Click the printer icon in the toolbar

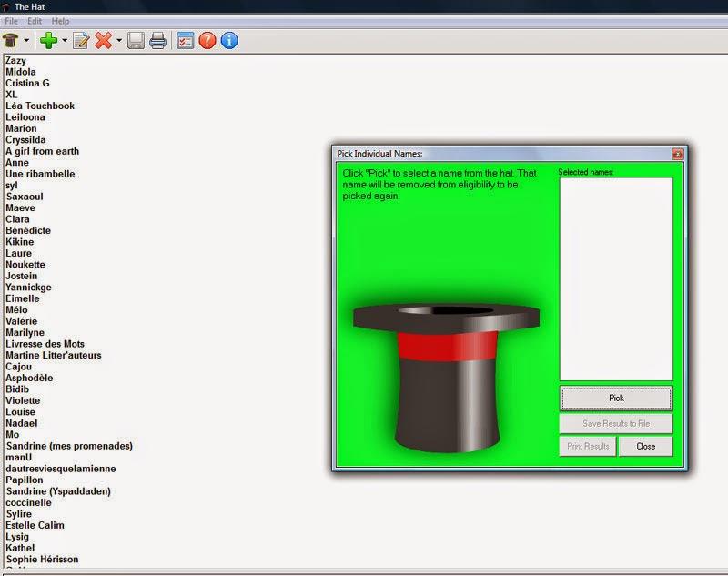157,40
